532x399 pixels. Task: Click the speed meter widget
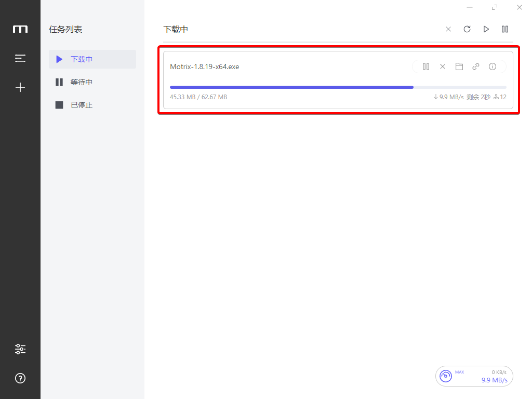point(474,376)
